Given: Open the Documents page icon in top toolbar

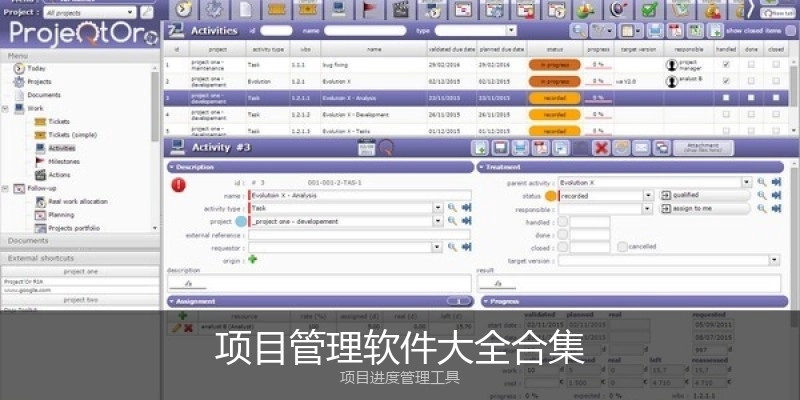Looking at the screenshot, I should 245,9.
